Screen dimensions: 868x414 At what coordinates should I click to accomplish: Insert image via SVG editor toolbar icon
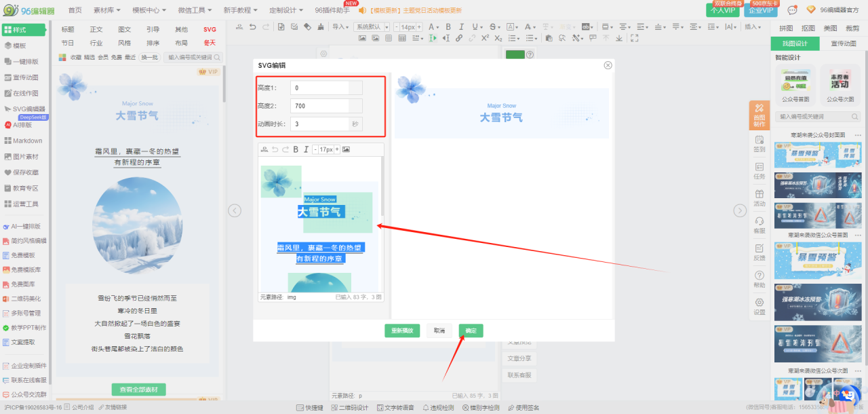coord(346,149)
